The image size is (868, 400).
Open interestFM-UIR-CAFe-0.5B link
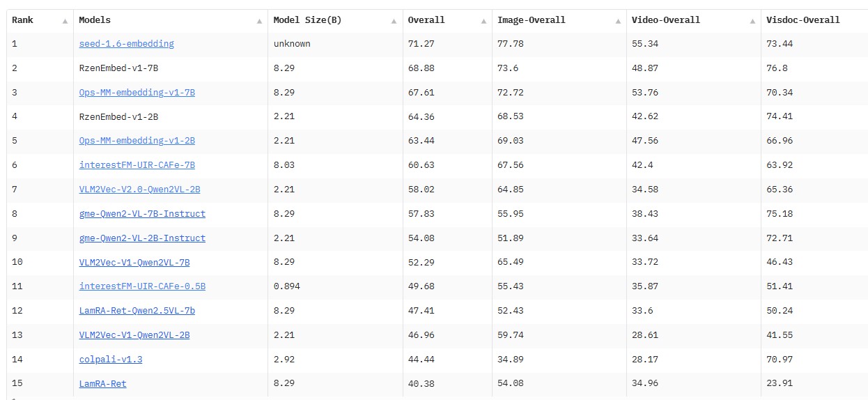click(142, 286)
